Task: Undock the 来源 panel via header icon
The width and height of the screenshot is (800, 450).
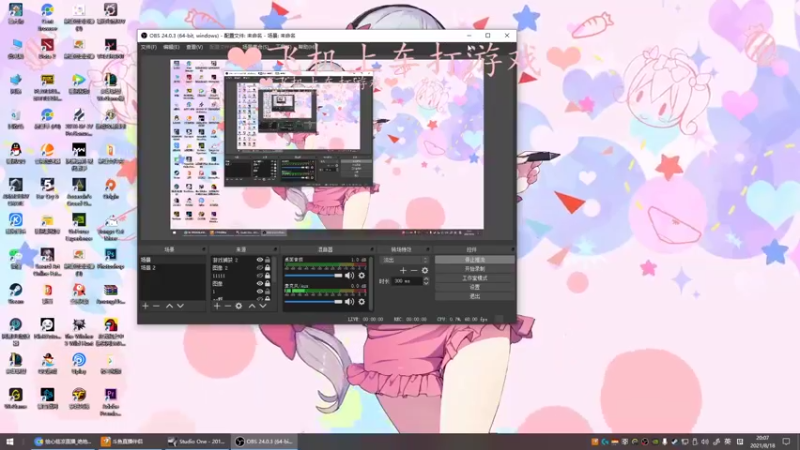Action: tap(275, 249)
